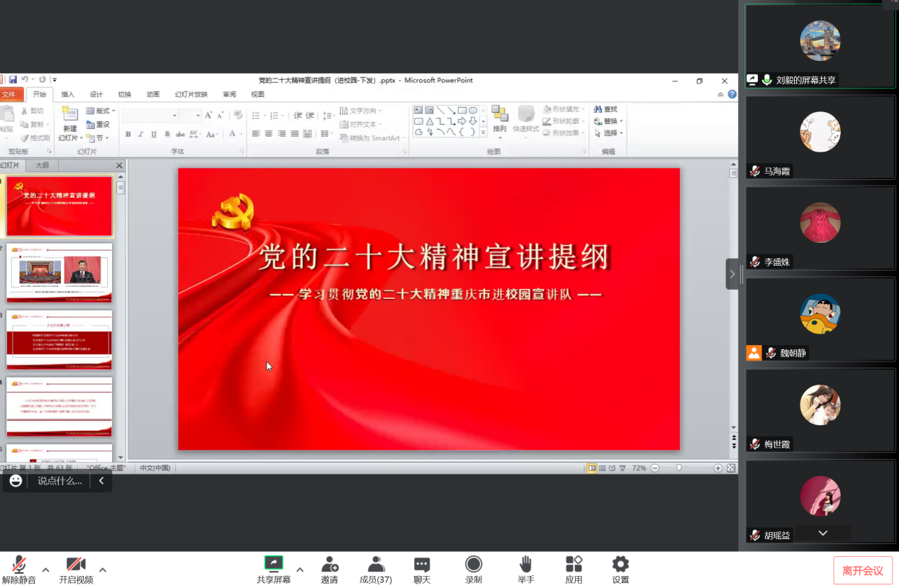Toggle Underline formatting
The height and width of the screenshot is (588, 899).
coord(154,134)
